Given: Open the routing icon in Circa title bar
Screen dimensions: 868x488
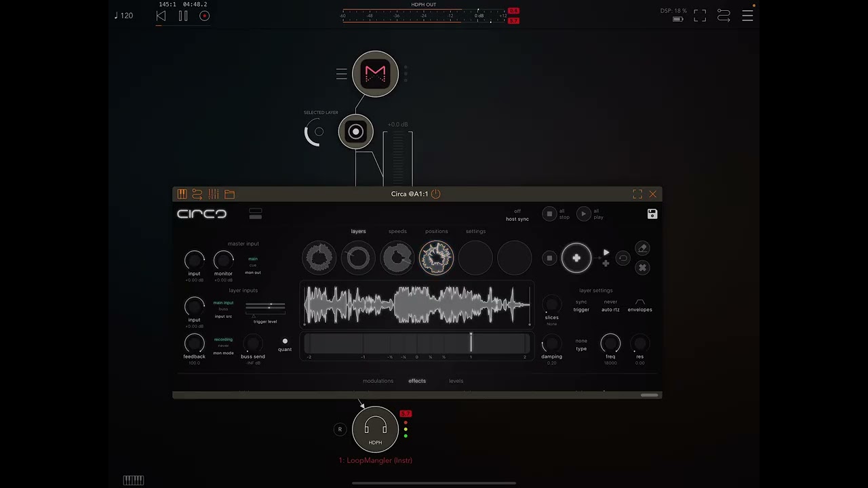Looking at the screenshot, I should (197, 194).
